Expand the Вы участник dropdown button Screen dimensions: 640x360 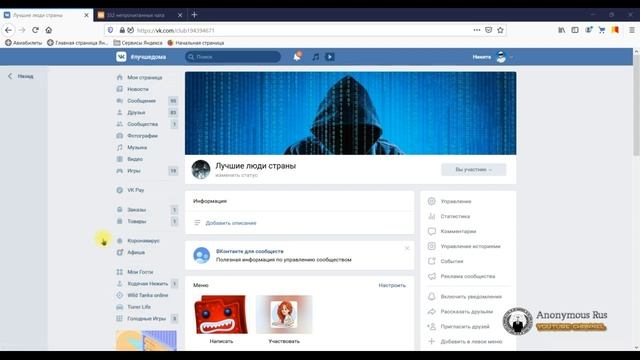[473, 169]
